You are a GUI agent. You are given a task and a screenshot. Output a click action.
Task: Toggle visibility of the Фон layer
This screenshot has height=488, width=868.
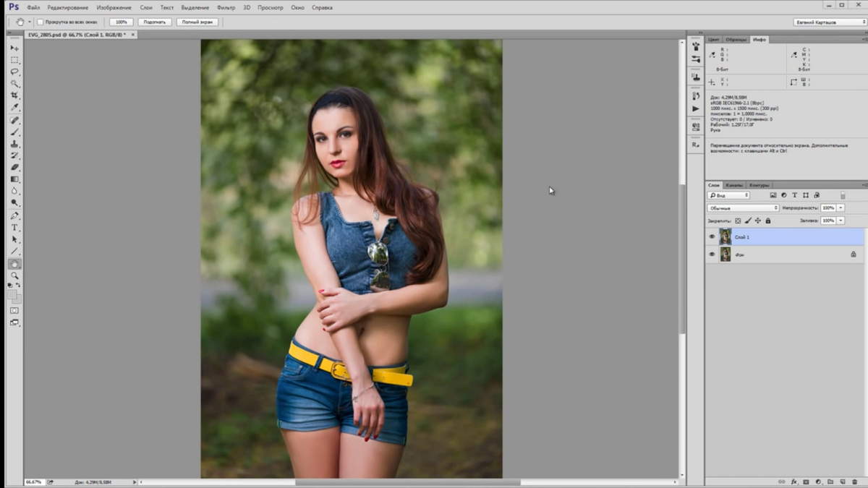[712, 254]
